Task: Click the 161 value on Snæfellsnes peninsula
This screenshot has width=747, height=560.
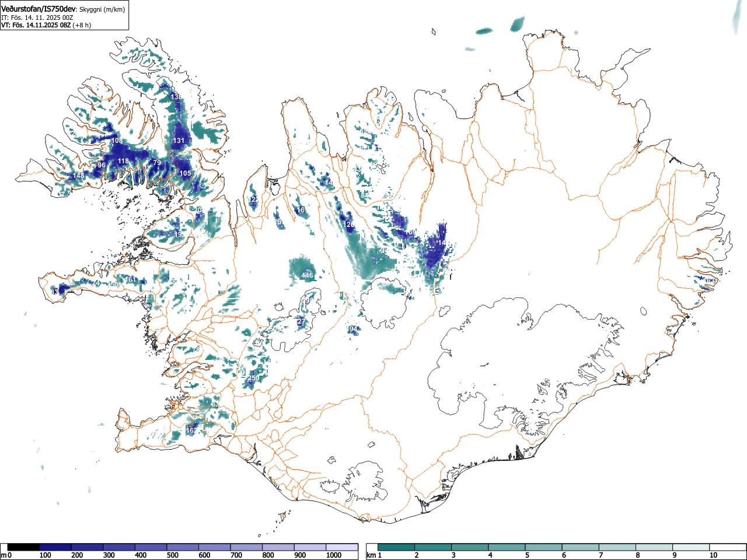Action: coord(131,279)
